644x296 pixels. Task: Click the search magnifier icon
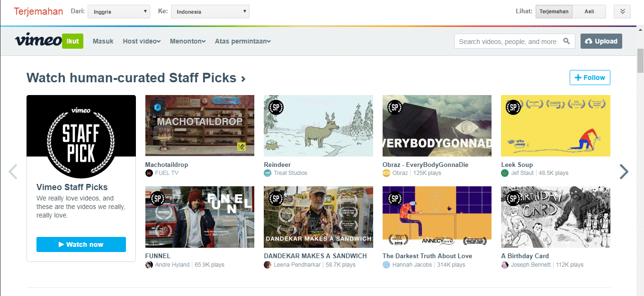(566, 41)
